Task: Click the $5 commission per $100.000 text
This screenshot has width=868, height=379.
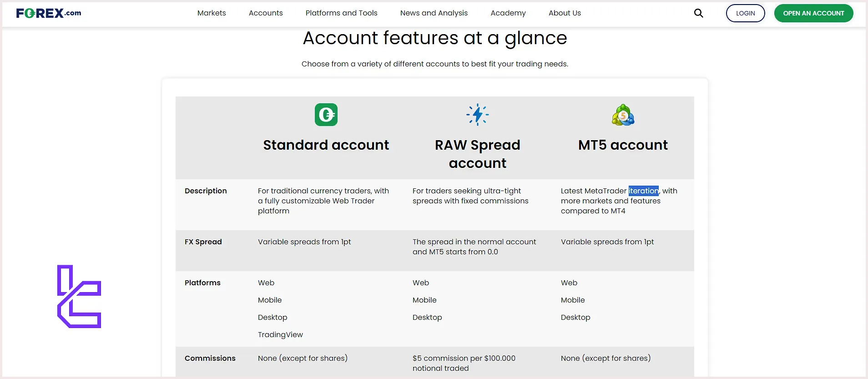Action: (464, 364)
